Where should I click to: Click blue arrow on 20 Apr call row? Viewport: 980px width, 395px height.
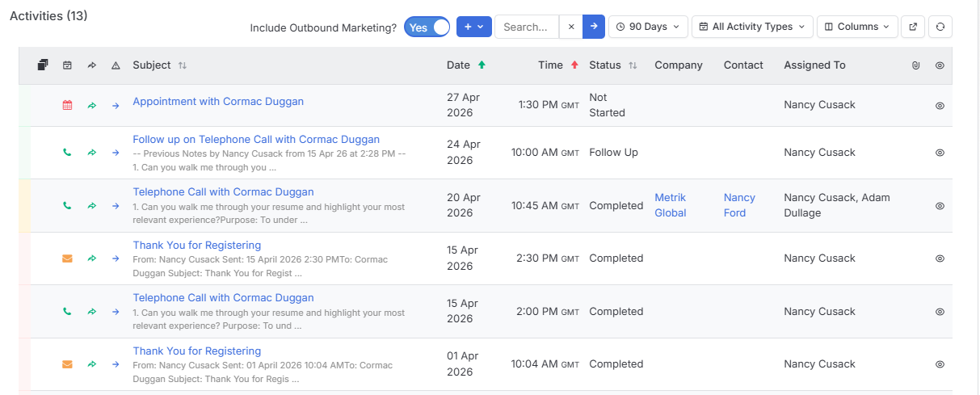coord(116,205)
